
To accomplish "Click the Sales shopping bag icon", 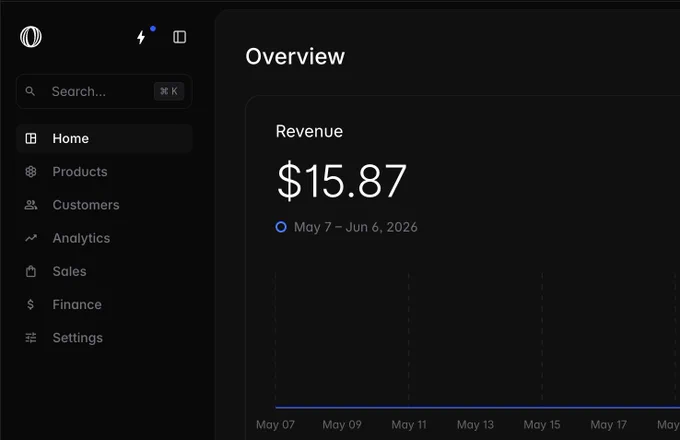I will 31,271.
